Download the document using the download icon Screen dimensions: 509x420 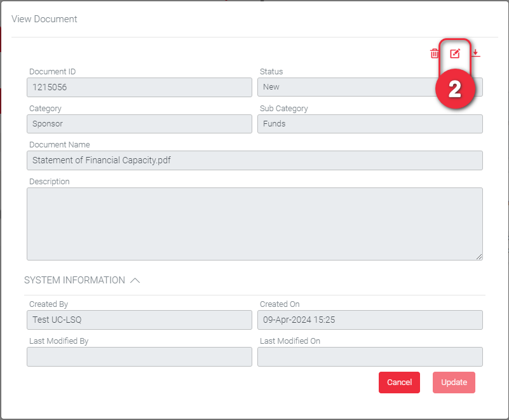click(476, 54)
